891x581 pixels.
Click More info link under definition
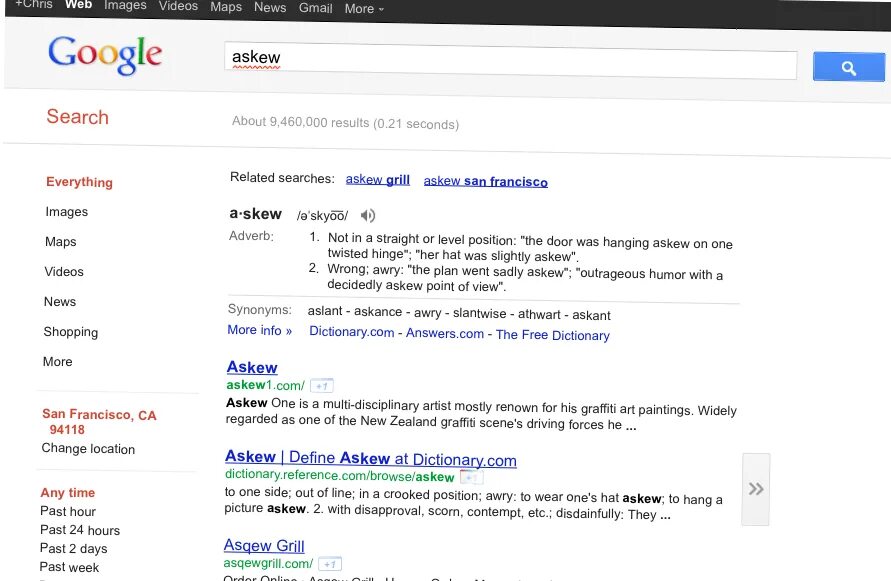click(259, 330)
